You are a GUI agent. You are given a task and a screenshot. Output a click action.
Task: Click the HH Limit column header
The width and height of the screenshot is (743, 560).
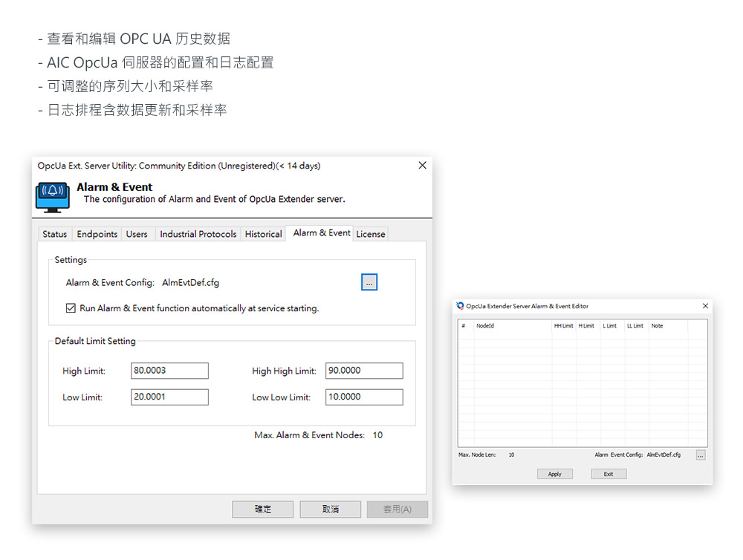(x=564, y=326)
